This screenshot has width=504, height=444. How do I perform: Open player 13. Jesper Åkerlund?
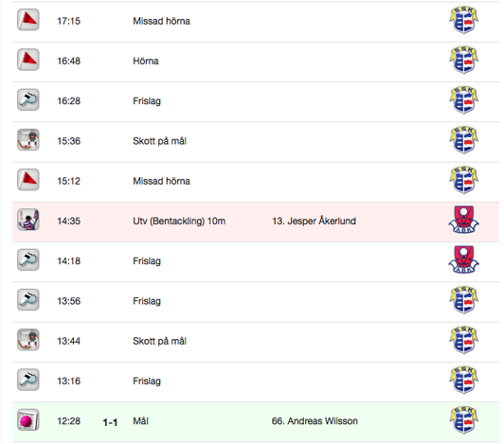(x=314, y=221)
